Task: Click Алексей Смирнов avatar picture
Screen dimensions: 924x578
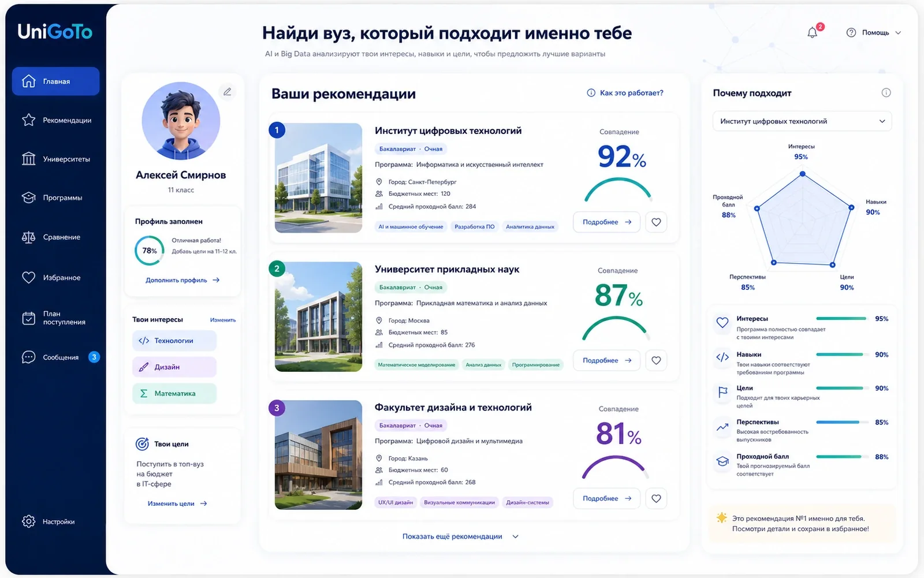Action: pyautogui.click(x=181, y=121)
